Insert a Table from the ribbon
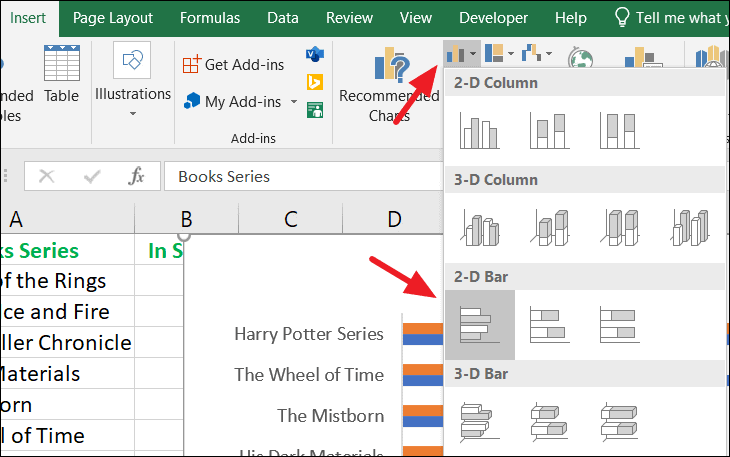 (61, 74)
